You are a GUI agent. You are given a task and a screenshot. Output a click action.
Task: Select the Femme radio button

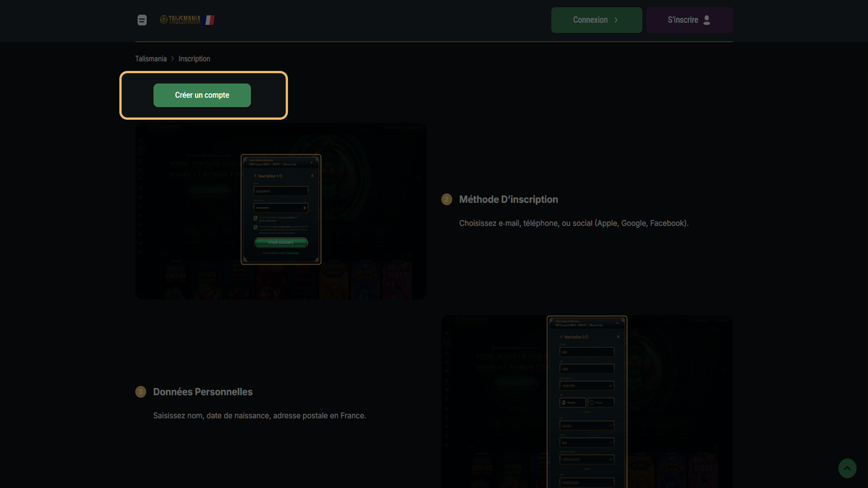[x=591, y=403]
